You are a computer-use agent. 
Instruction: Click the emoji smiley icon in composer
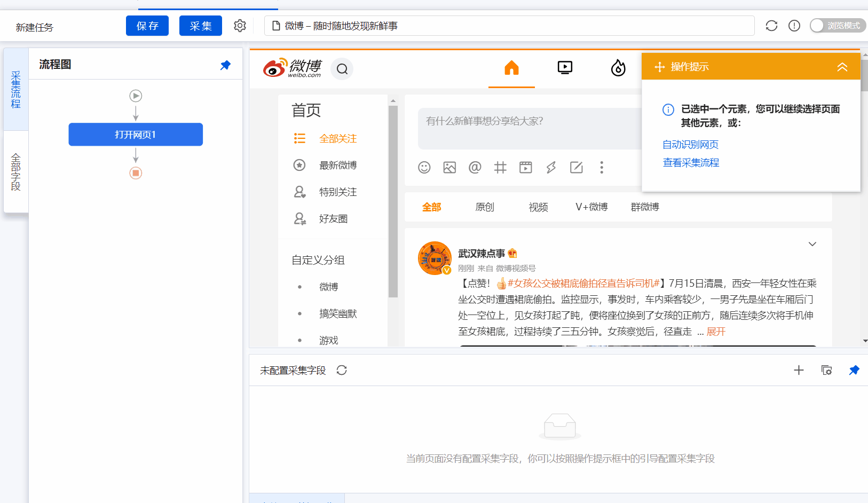424,168
